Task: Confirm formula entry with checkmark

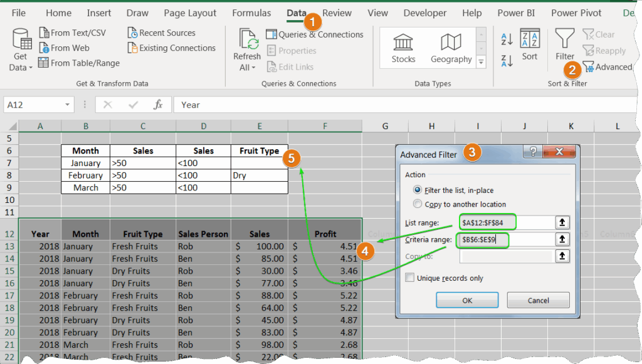Action: pyautogui.click(x=133, y=105)
